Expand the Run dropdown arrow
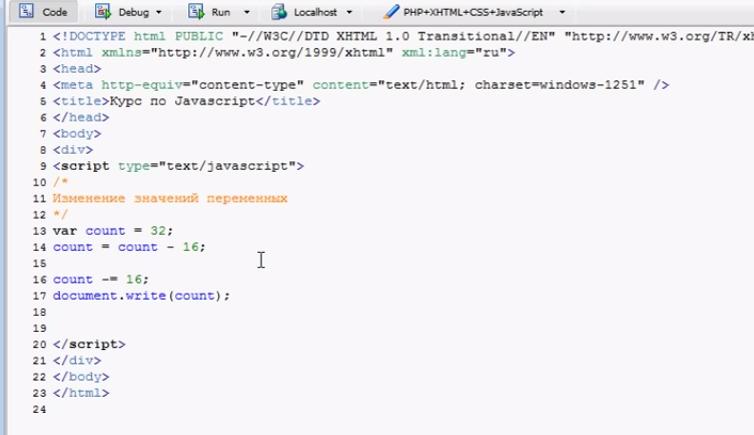The image size is (754, 435). tap(247, 12)
